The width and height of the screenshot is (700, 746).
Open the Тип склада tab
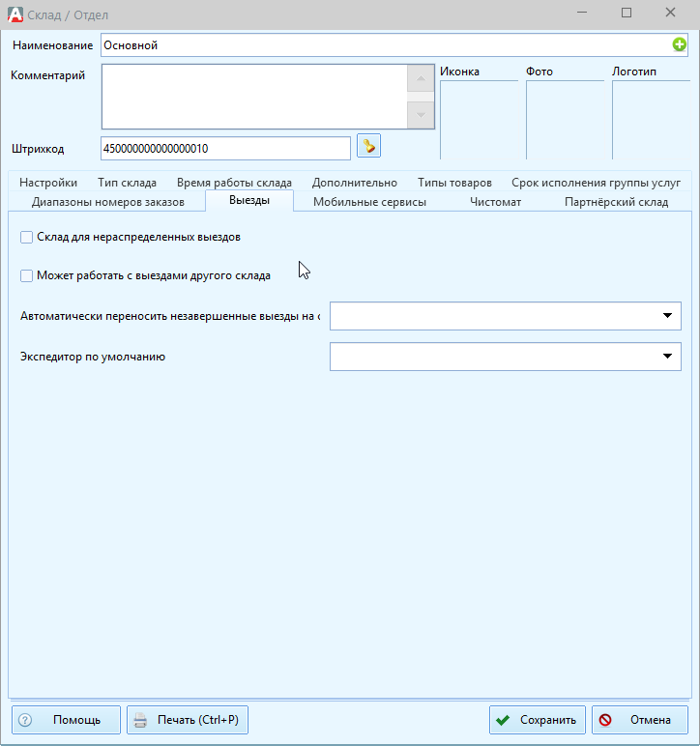pyautogui.click(x=127, y=183)
